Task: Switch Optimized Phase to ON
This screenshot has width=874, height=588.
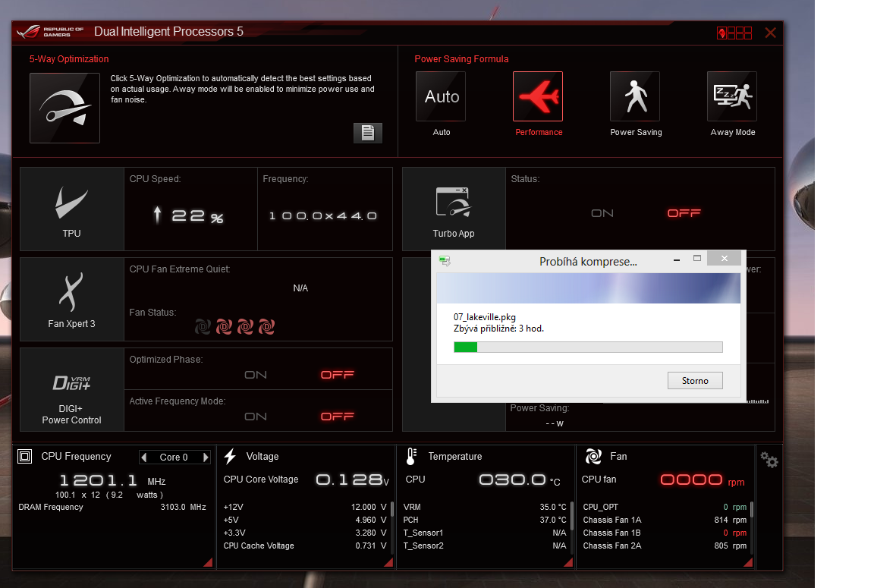Action: [256, 375]
